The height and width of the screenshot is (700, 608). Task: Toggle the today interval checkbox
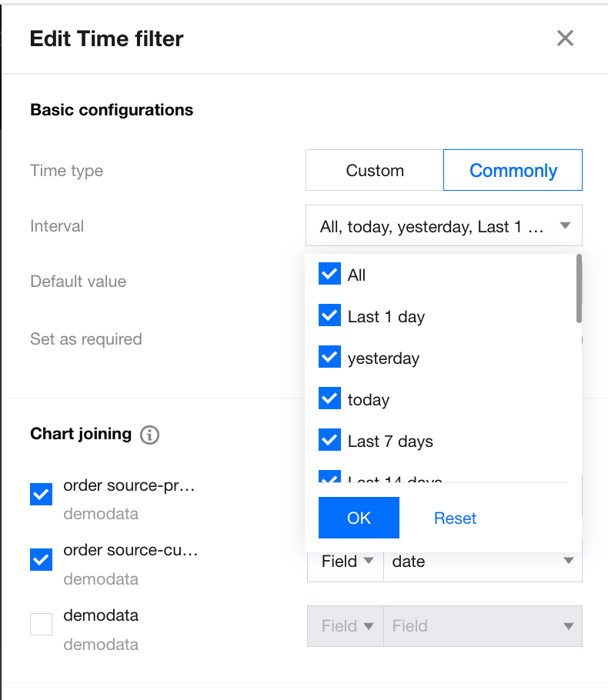329,398
